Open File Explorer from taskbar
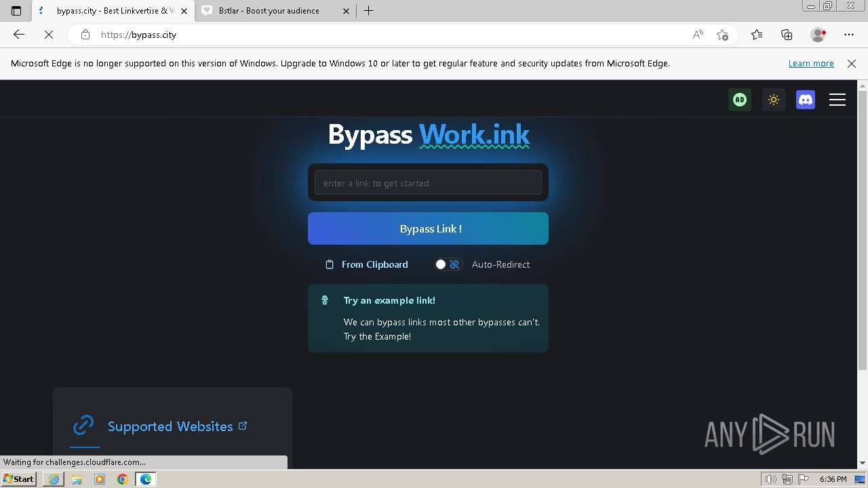This screenshot has width=868, height=488. point(77,479)
